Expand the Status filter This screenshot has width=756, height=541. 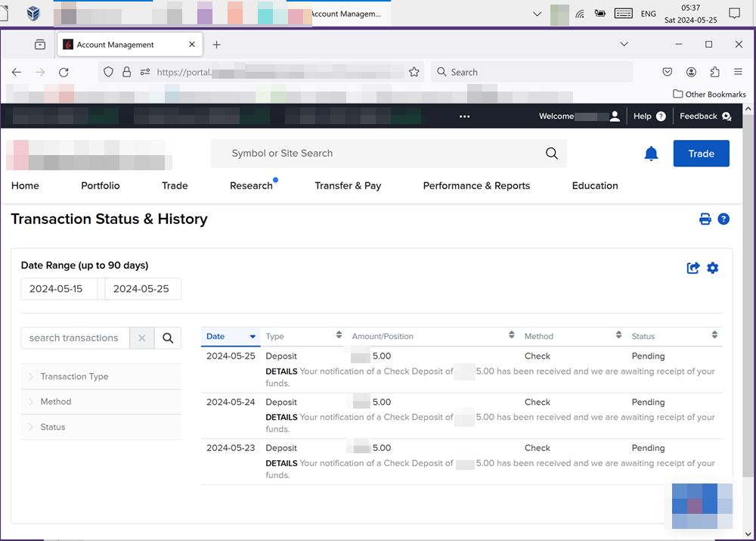click(x=101, y=427)
